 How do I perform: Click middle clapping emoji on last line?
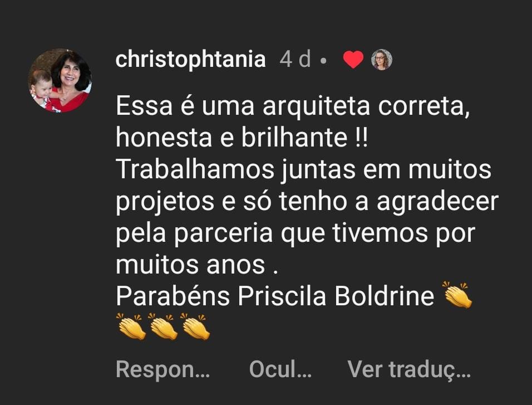(163, 326)
